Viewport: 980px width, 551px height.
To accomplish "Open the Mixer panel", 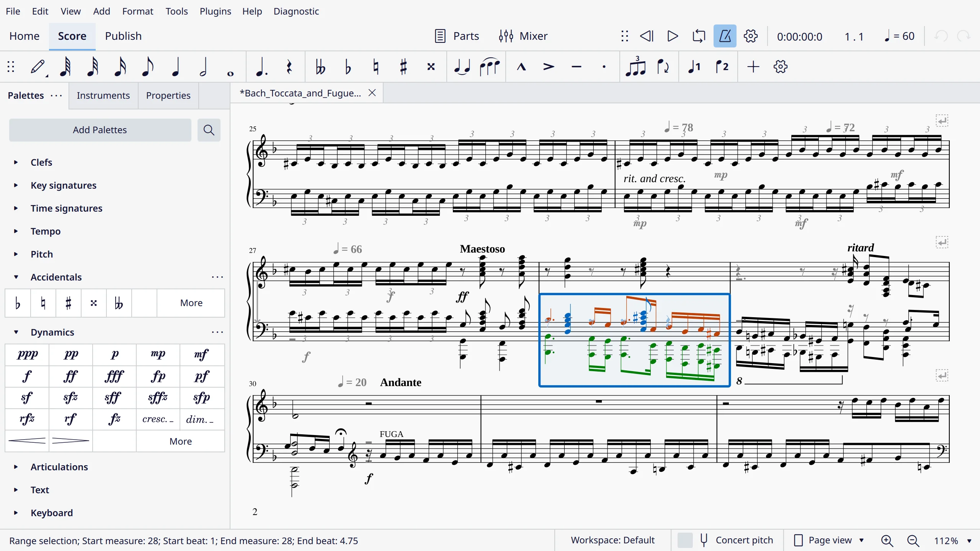I will tap(523, 36).
